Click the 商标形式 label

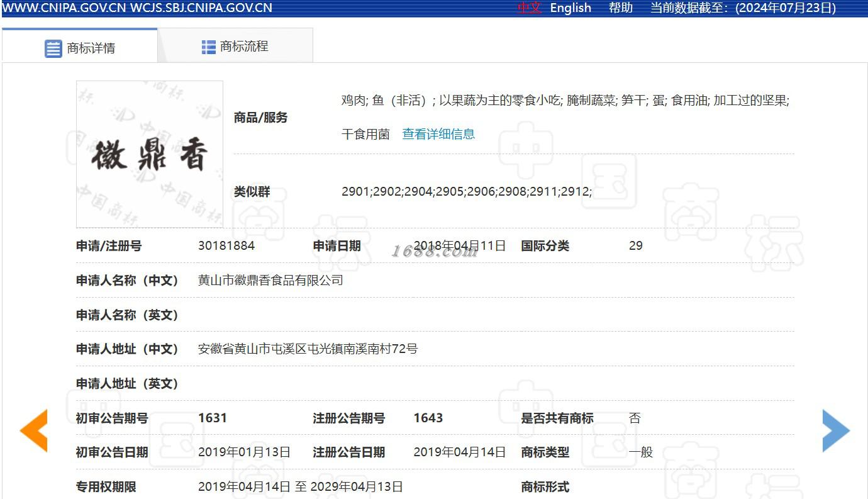pos(545,486)
